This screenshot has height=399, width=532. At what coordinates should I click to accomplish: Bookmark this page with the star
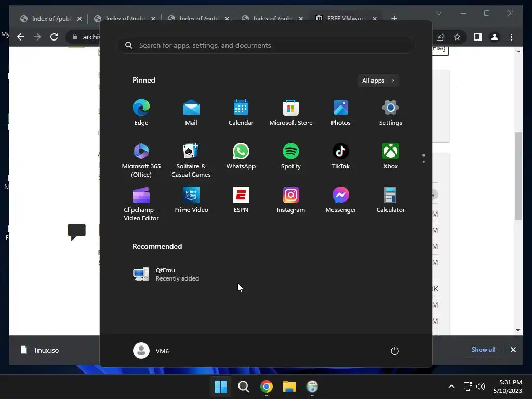click(457, 37)
